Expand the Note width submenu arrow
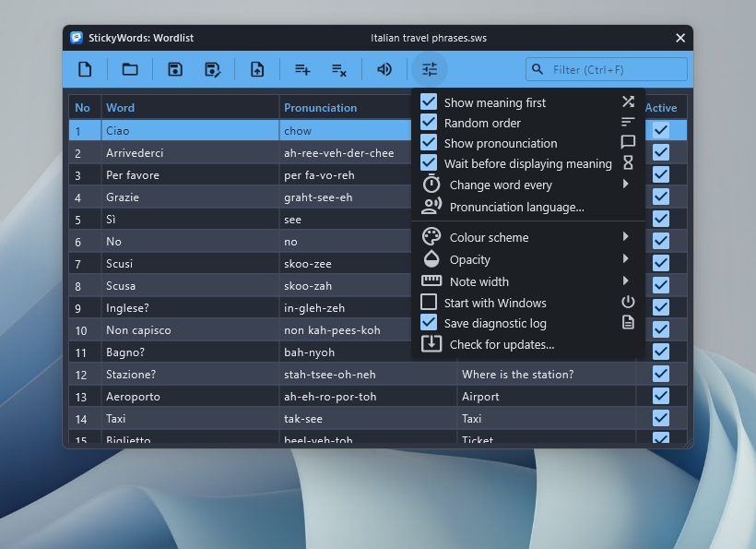The height and width of the screenshot is (549, 756). (x=625, y=280)
